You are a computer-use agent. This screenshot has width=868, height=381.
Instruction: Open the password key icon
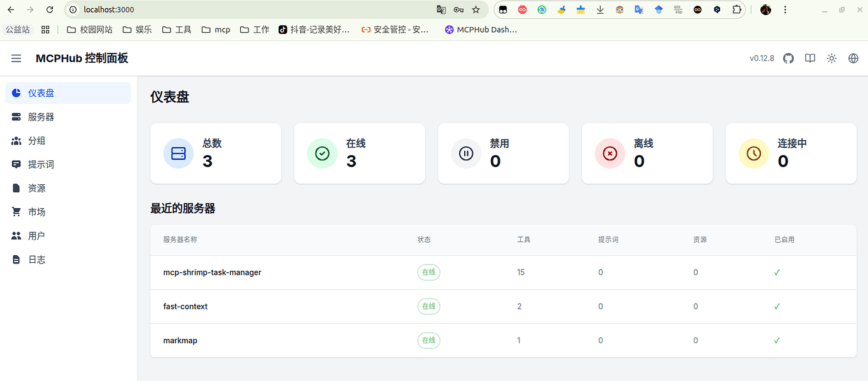(x=459, y=9)
